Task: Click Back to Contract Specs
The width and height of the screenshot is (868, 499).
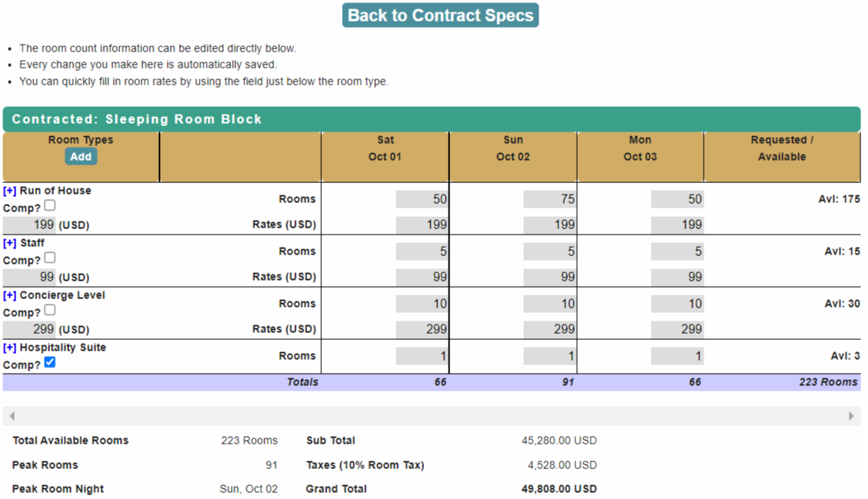Action: (x=439, y=15)
